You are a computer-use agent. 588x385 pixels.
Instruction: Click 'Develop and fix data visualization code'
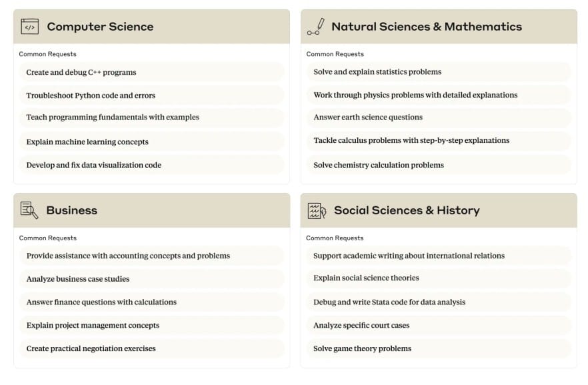[93, 165]
